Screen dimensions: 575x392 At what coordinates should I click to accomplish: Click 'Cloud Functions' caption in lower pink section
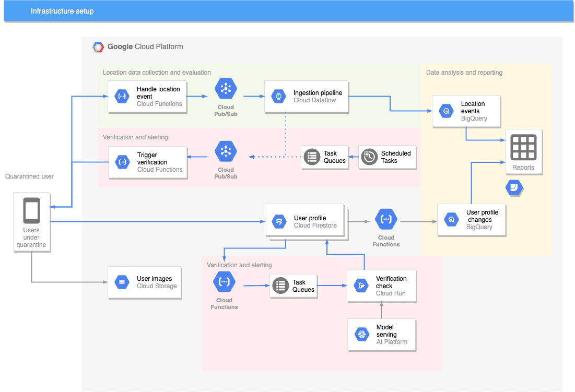224,303
